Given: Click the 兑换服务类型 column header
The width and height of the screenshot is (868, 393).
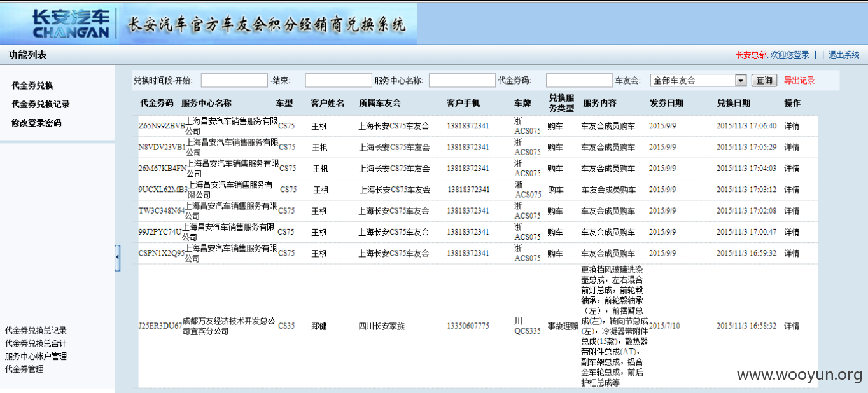Looking at the screenshot, I should [561, 103].
